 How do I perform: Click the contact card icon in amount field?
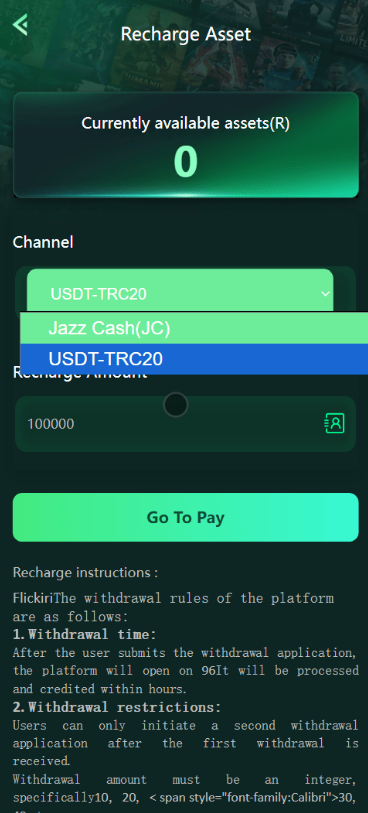334,423
